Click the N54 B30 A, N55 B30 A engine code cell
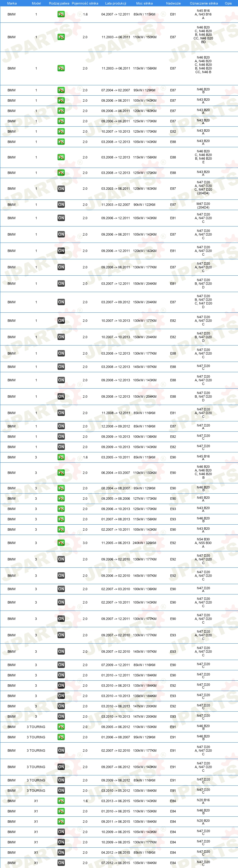The width and height of the screenshot is (238, 868). pyautogui.click(x=203, y=543)
